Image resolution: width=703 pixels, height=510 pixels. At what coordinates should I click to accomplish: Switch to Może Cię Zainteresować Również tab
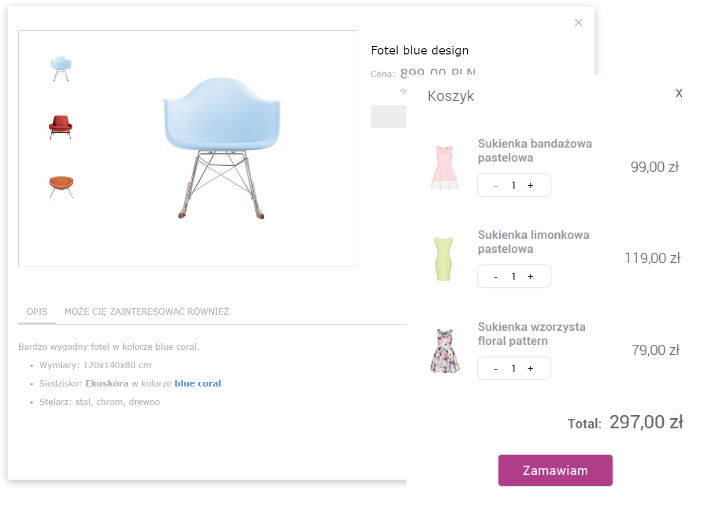tap(146, 312)
